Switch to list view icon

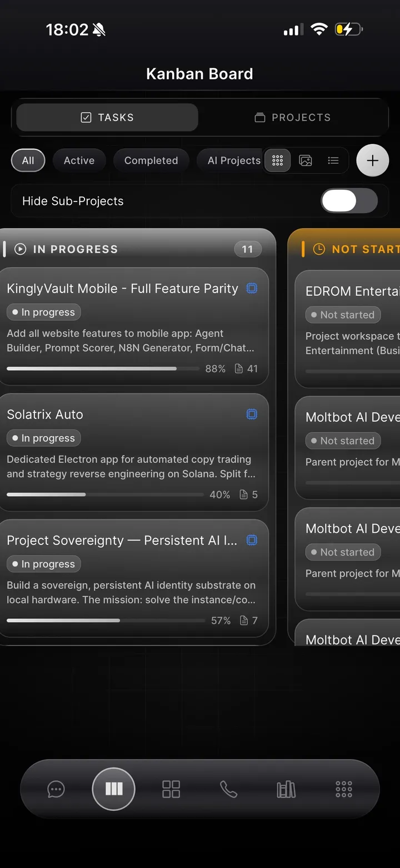pyautogui.click(x=333, y=160)
